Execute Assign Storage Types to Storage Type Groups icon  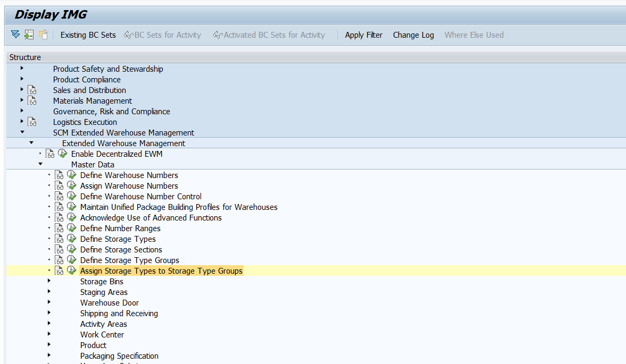pyautogui.click(x=71, y=270)
